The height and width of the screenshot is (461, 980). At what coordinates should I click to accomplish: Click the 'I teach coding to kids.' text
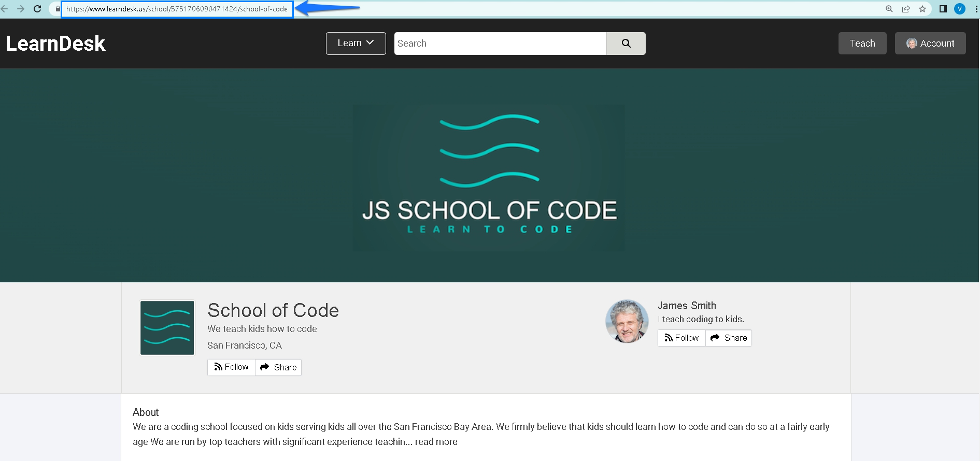(x=701, y=319)
